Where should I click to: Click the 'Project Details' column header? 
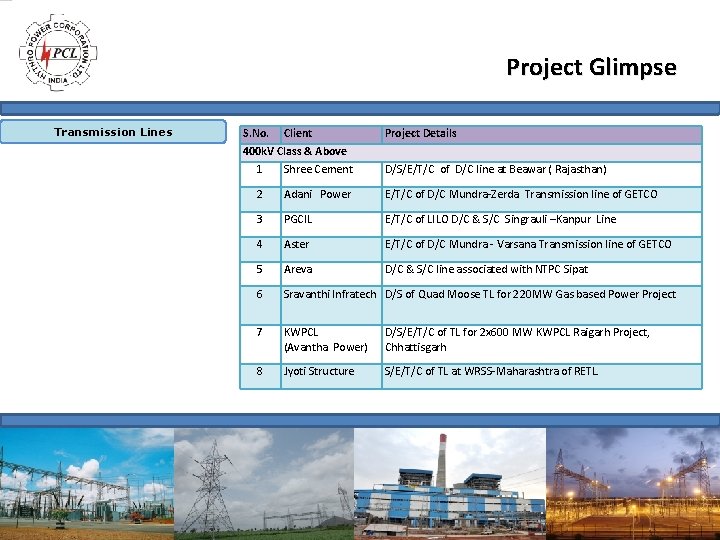tap(542, 134)
